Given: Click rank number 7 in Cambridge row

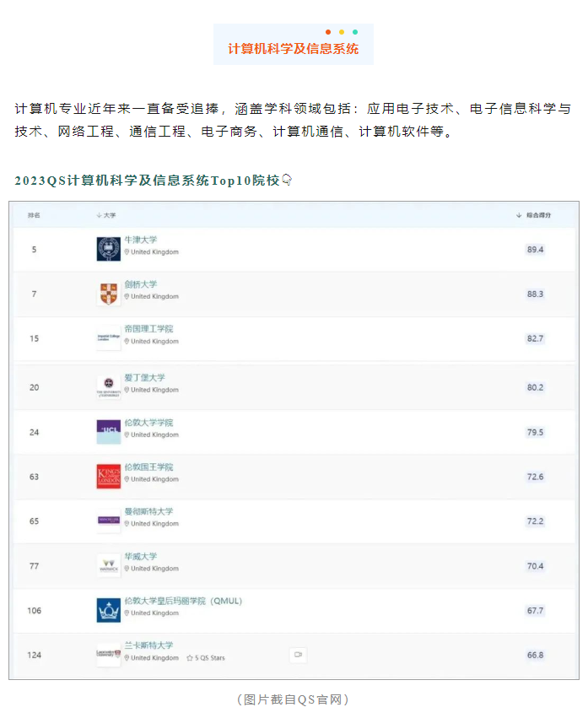Looking at the screenshot, I should 34,294.
